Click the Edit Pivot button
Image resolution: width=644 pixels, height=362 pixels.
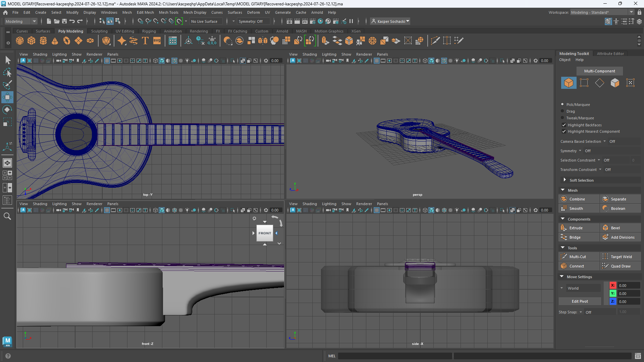pyautogui.click(x=580, y=301)
